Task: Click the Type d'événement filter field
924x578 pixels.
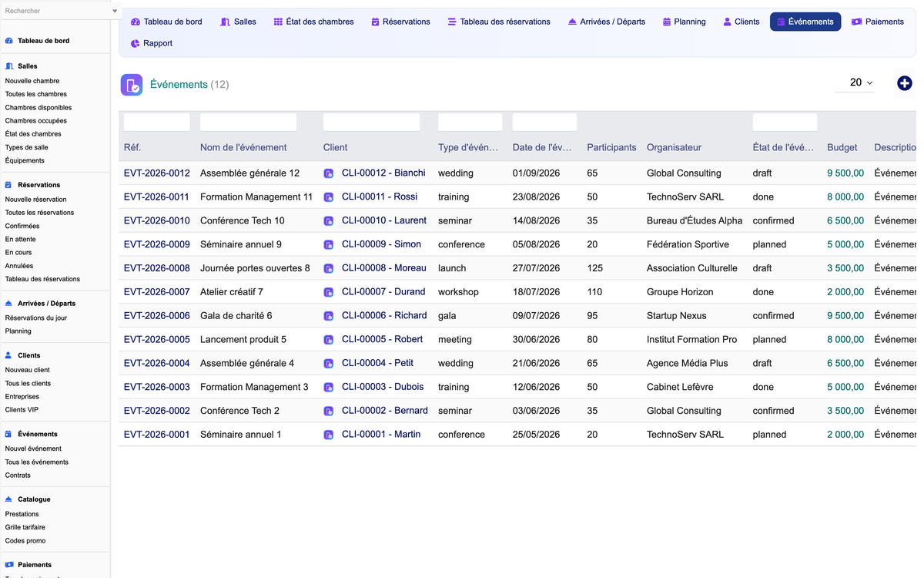Action: tap(470, 122)
